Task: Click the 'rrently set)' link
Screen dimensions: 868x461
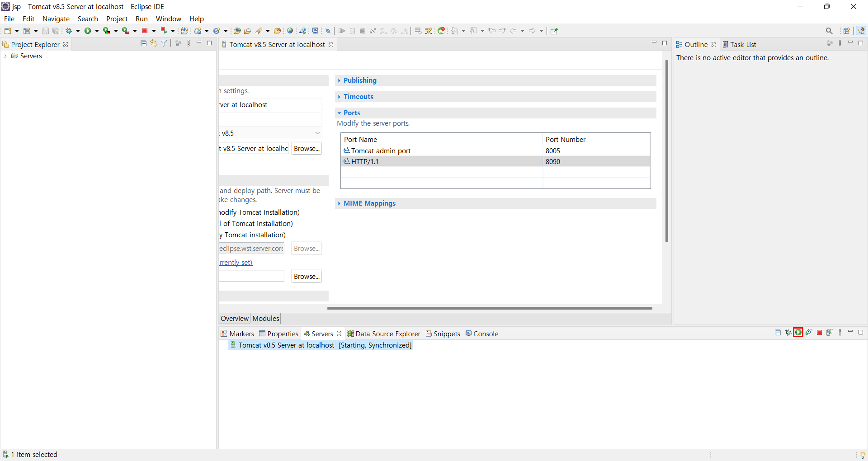Action: (x=236, y=263)
